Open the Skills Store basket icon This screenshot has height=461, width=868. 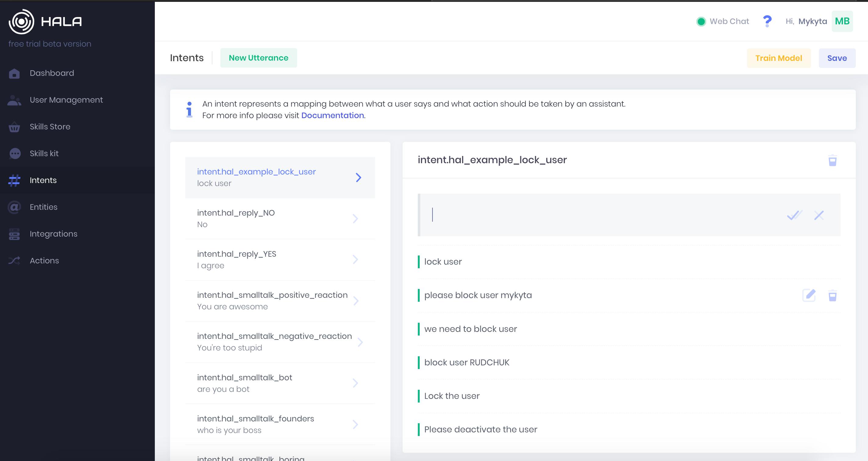pos(14,127)
